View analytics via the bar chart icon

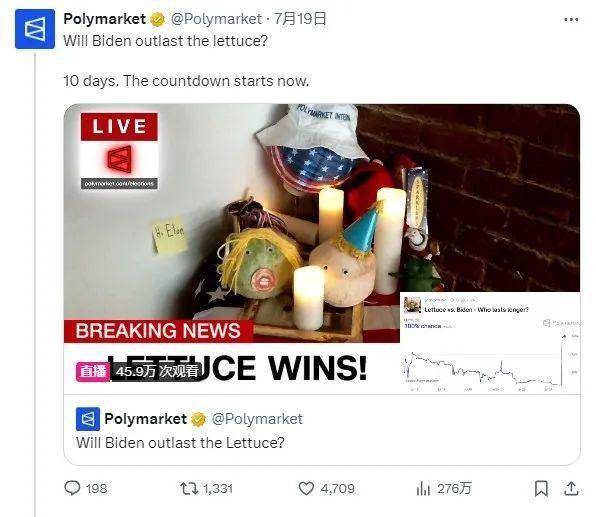click(x=423, y=488)
